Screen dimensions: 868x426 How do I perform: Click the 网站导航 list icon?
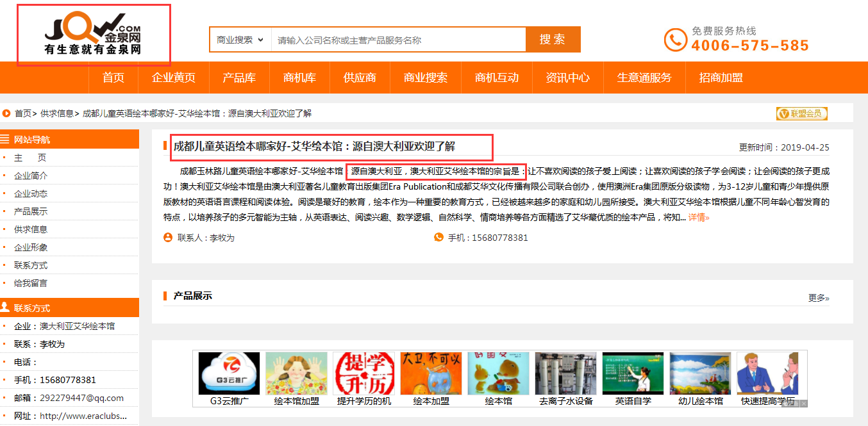click(5, 139)
